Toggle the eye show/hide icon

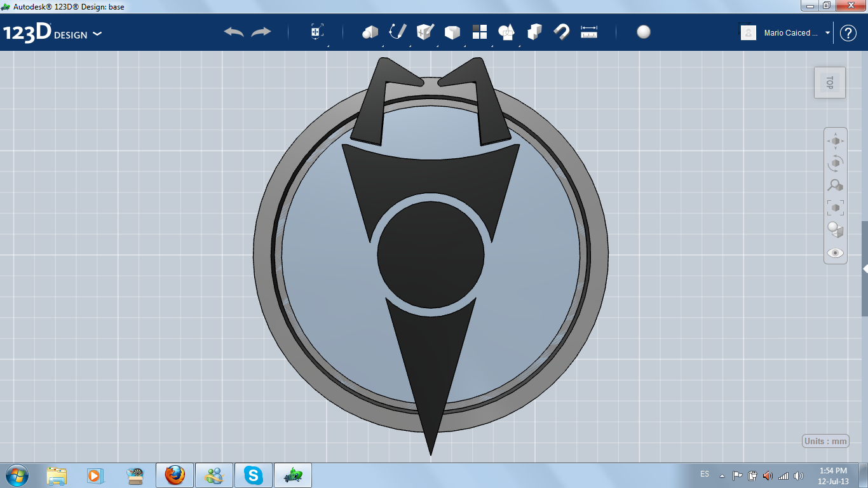pyautogui.click(x=835, y=253)
